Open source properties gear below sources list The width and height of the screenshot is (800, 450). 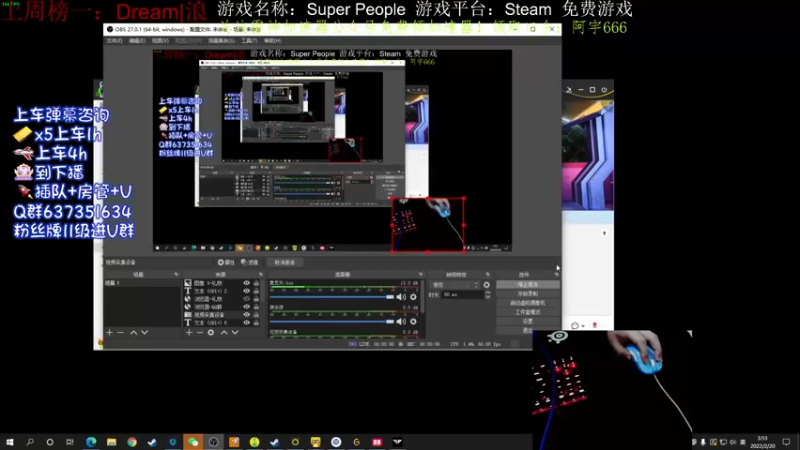click(211, 333)
